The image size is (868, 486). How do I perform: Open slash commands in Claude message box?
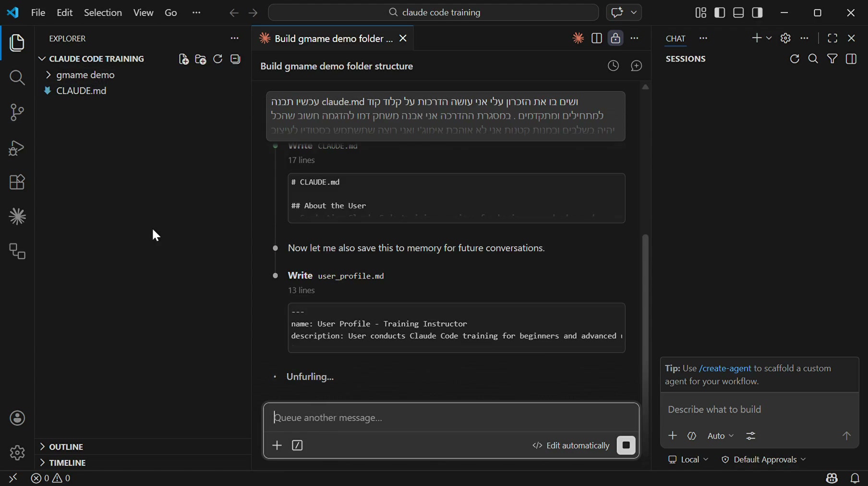297,445
